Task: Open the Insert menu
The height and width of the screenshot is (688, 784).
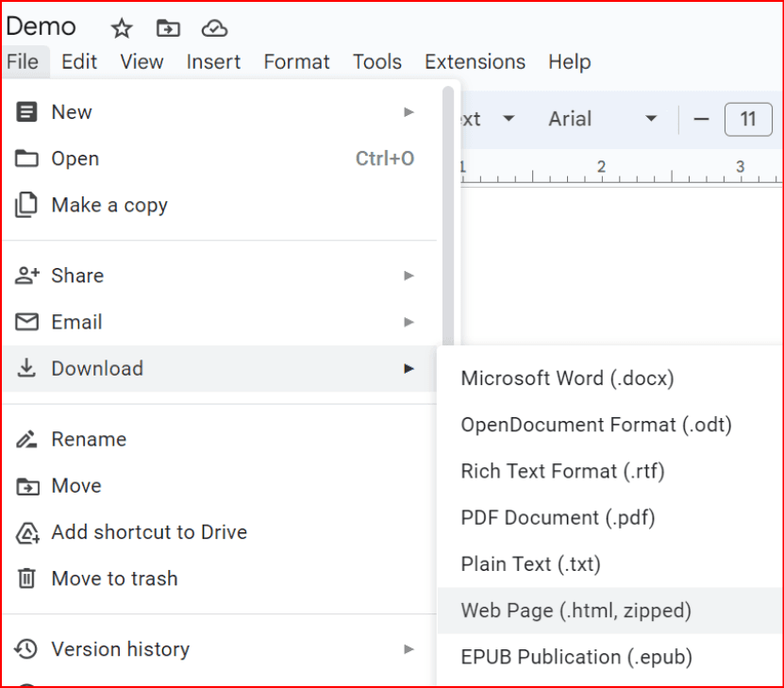Action: coord(213,62)
